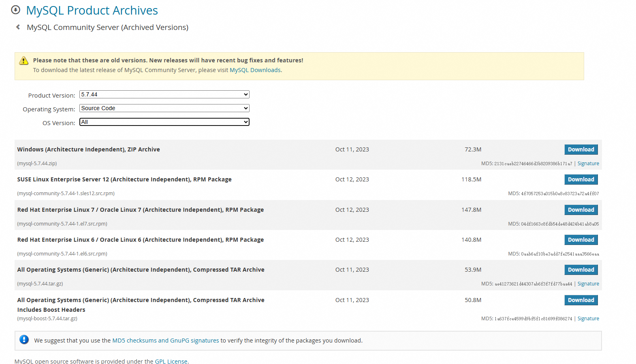Click the MD5 hash for the el6 package
The width and height of the screenshot is (636, 364).
pyautogui.click(x=560, y=254)
